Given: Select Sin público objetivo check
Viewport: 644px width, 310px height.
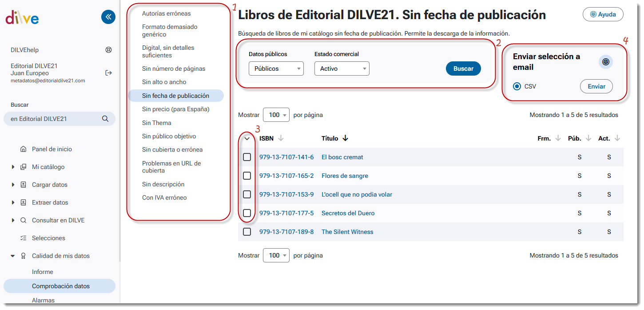Looking at the screenshot, I should (169, 136).
